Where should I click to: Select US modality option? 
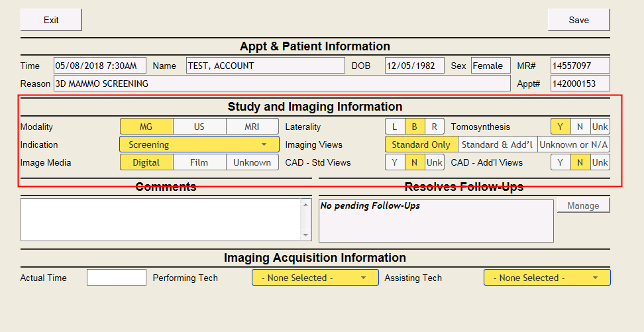click(x=199, y=127)
